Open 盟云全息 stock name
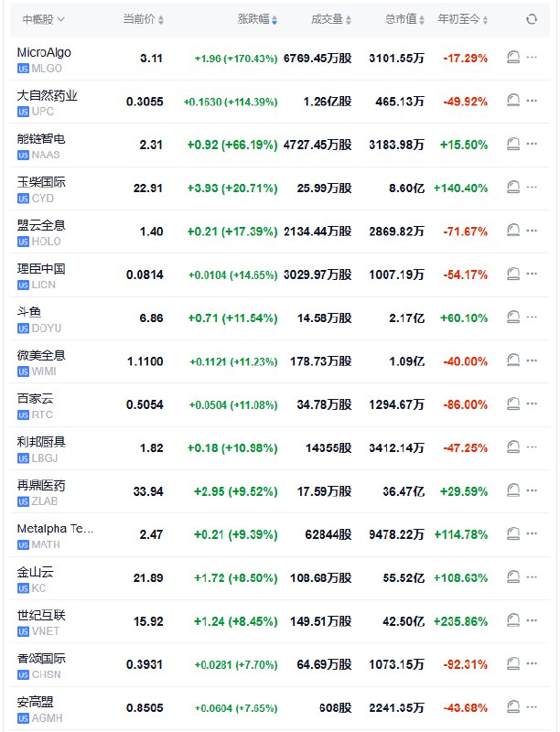This screenshot has height=732, width=560. (x=41, y=225)
